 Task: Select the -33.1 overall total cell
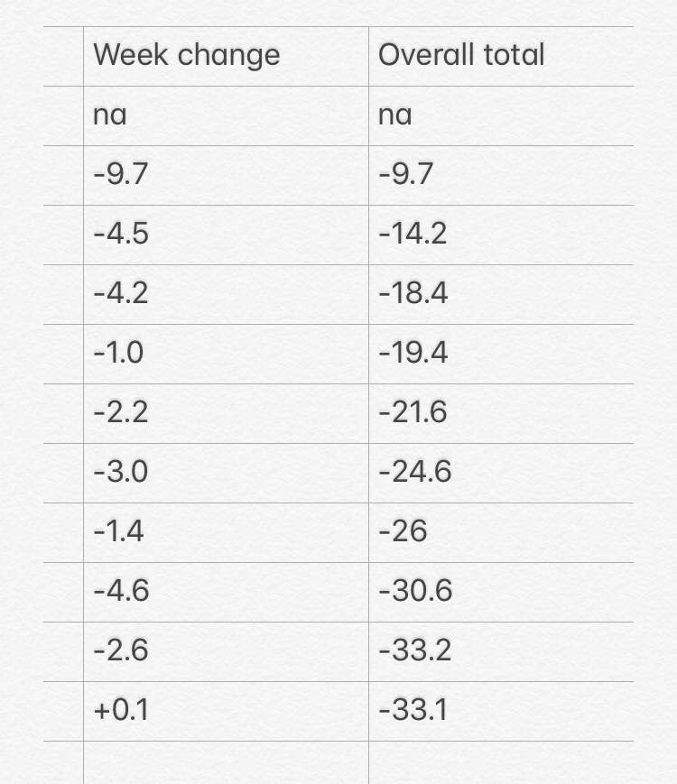[x=501, y=711]
